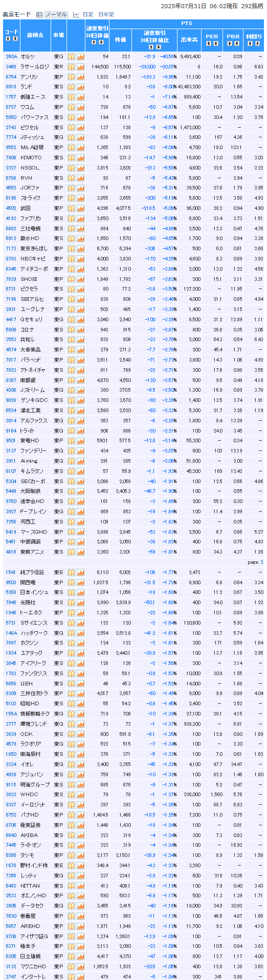Open the chart icon for ラサールロジ
267x980 pixels.
point(80,67)
